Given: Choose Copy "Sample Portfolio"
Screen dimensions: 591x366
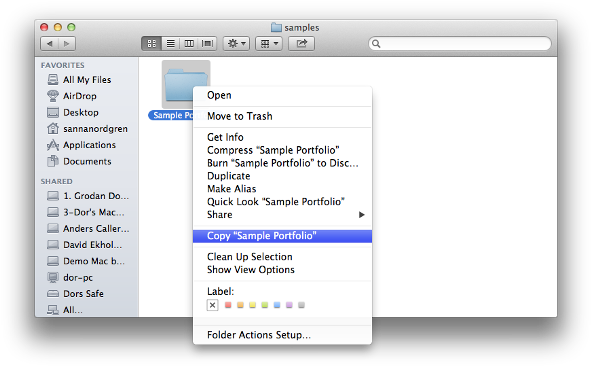Looking at the screenshot, I should [x=282, y=236].
